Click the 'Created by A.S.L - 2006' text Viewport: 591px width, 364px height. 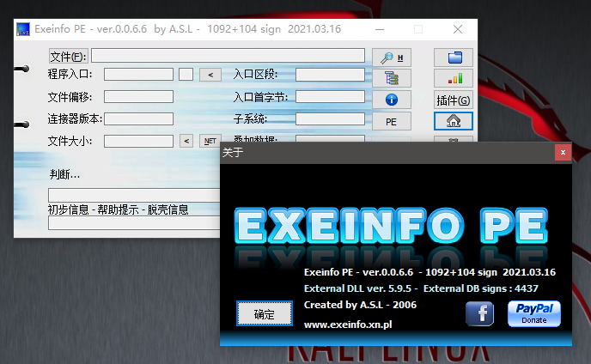360,305
